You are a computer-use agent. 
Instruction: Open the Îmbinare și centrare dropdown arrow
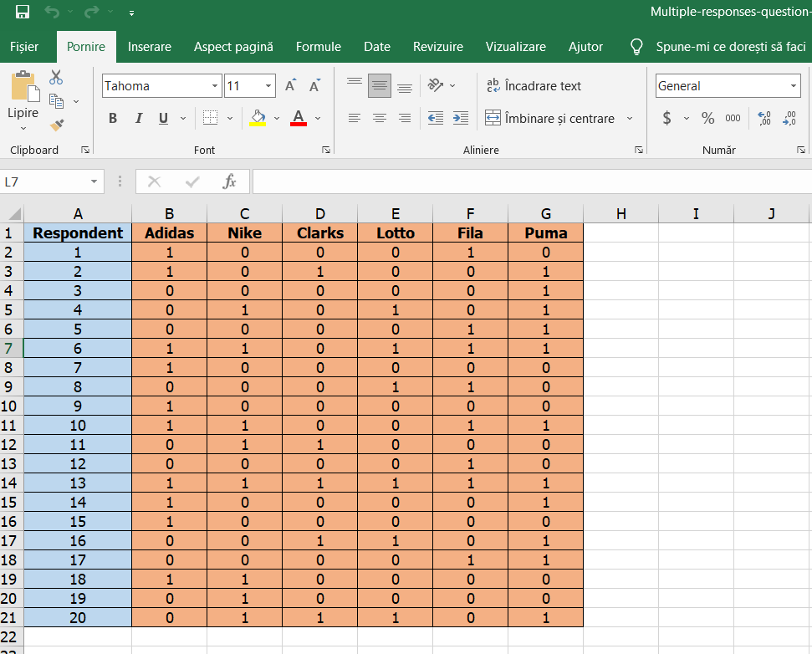point(630,119)
